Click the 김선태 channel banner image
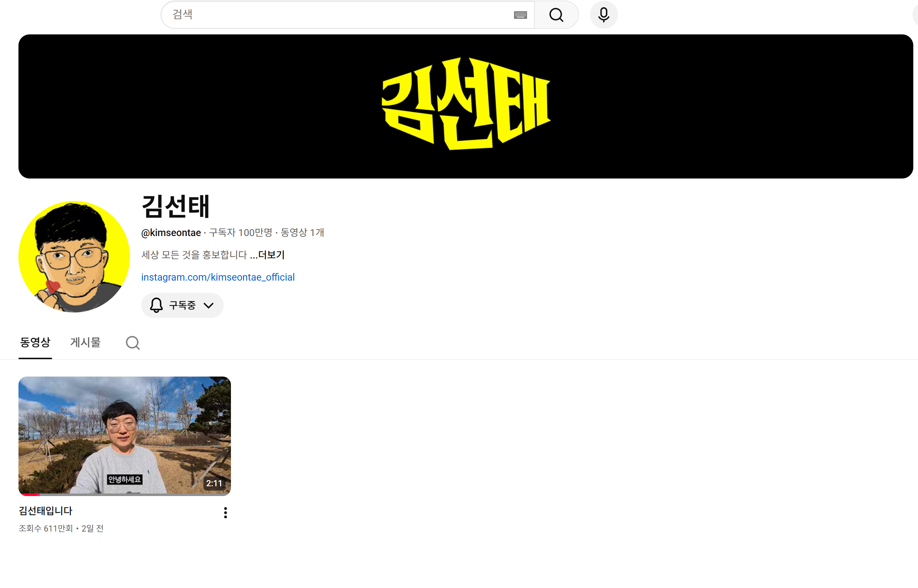The width and height of the screenshot is (918, 588). point(466,106)
